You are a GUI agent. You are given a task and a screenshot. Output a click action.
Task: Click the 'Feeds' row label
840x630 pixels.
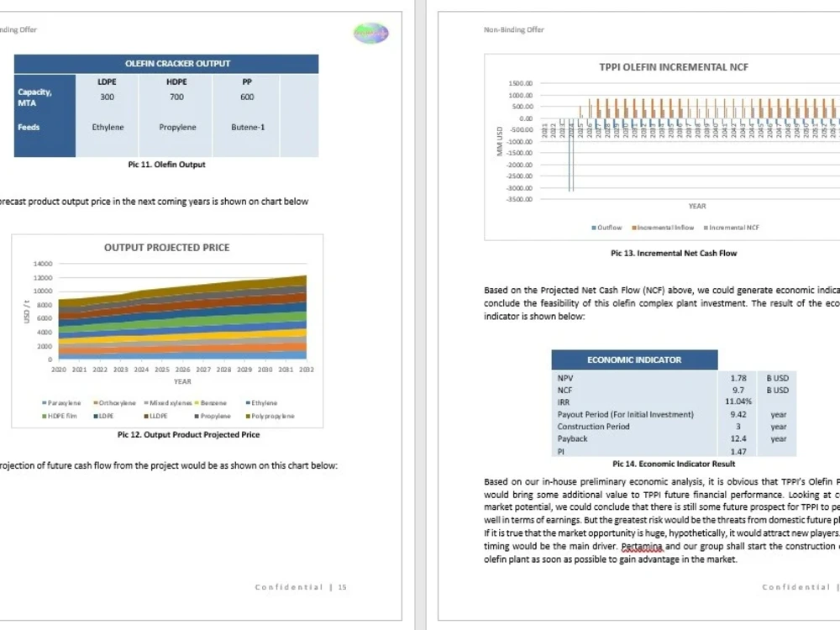(x=29, y=127)
